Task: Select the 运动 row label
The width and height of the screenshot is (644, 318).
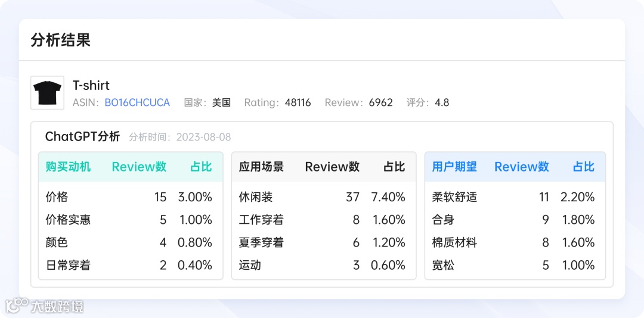Action: (250, 265)
